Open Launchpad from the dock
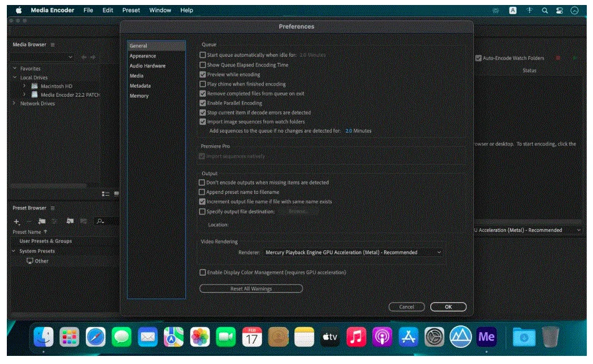Image resolution: width=593 pixels, height=364 pixels. point(70,337)
